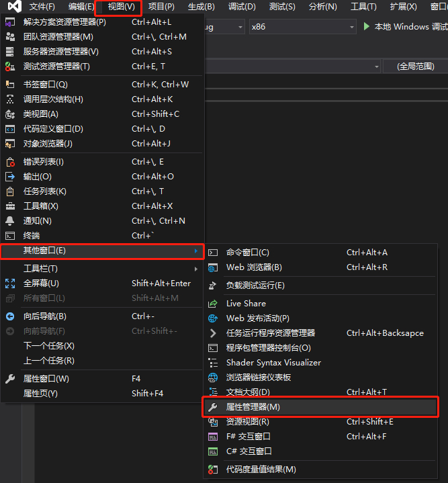Image resolution: width=448 pixels, height=483 pixels.
Task: Select 下一个任务(X) menu entry
Action: tap(101, 346)
